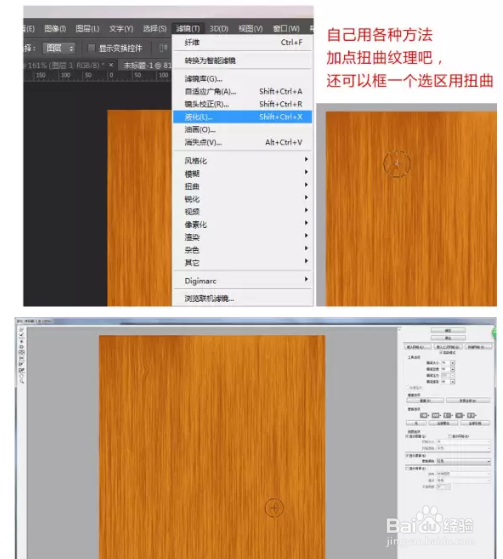Select the Push Left tool in Liquify
Image resolution: width=503 pixels, height=559 pixels.
21,358
